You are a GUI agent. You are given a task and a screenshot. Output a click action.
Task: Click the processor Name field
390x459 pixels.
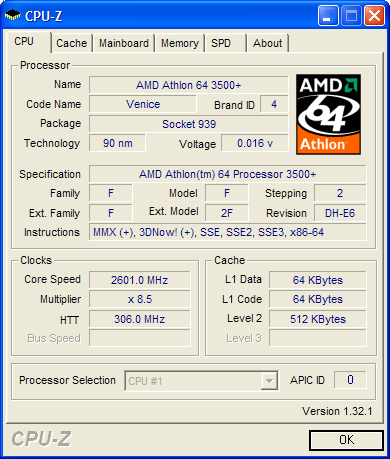pos(189,85)
